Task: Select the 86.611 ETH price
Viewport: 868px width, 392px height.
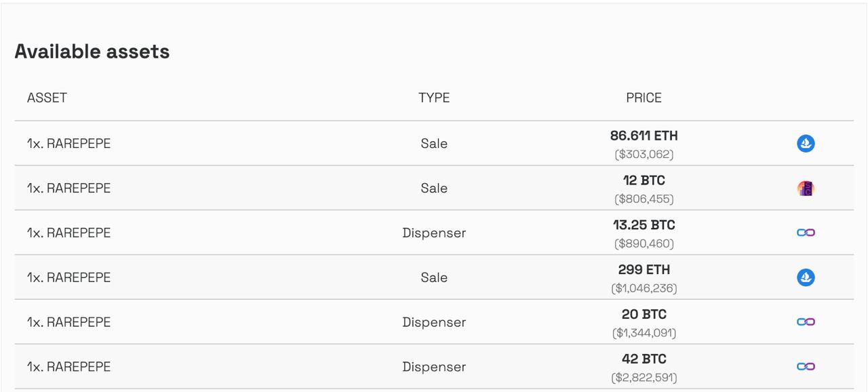Action: pos(644,136)
